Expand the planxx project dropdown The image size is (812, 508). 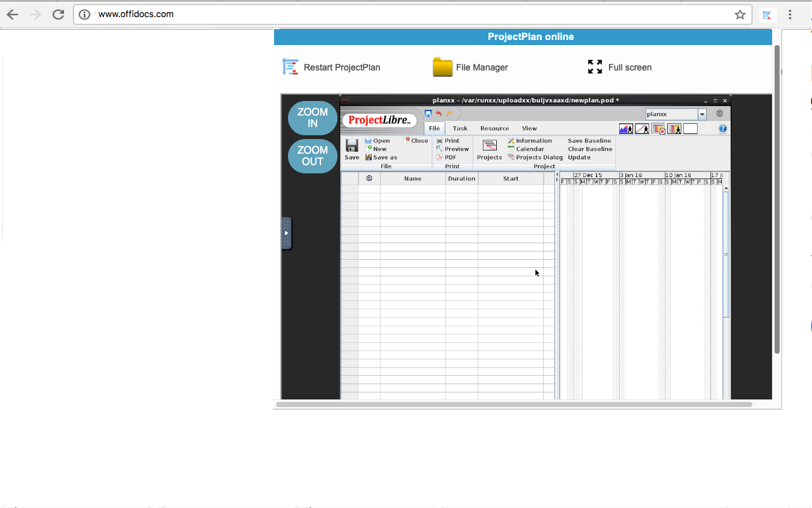pyautogui.click(x=702, y=114)
